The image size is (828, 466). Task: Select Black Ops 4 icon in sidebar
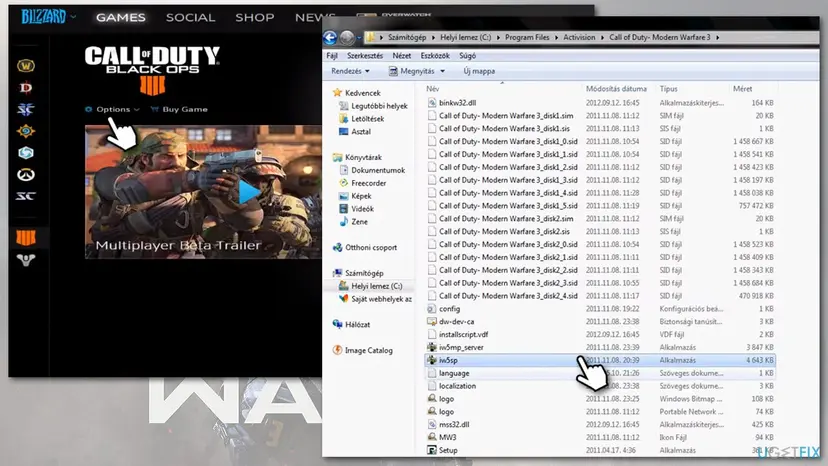point(26,238)
